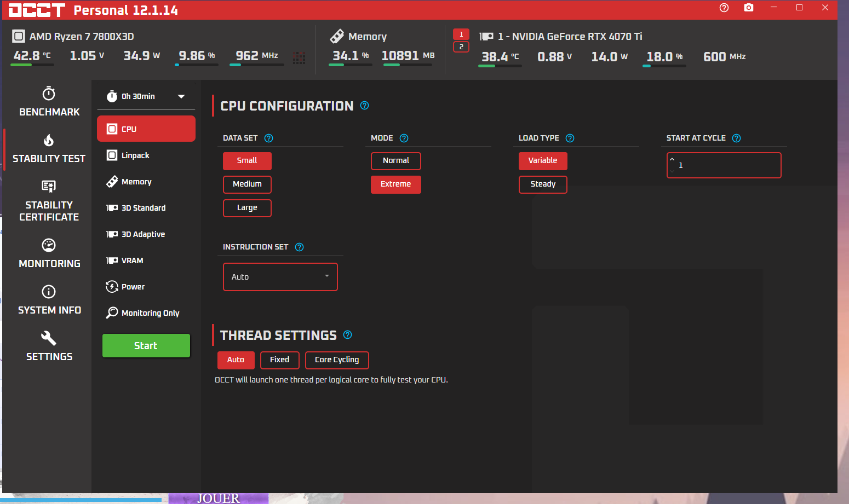Click the Power test icon
The width and height of the screenshot is (849, 504).
click(x=112, y=287)
